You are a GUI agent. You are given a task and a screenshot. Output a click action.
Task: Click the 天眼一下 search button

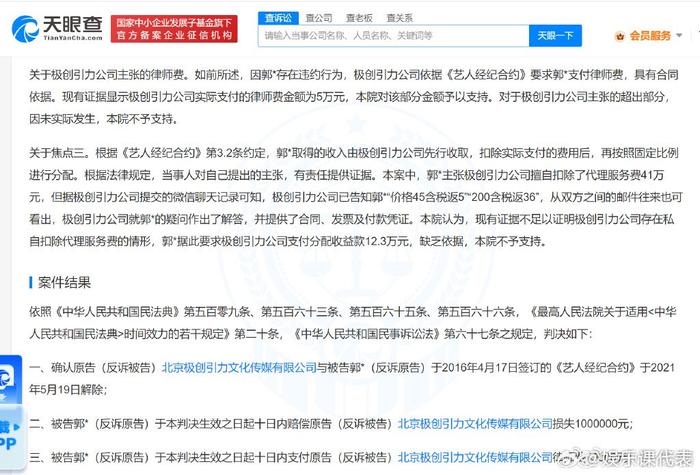(555, 36)
